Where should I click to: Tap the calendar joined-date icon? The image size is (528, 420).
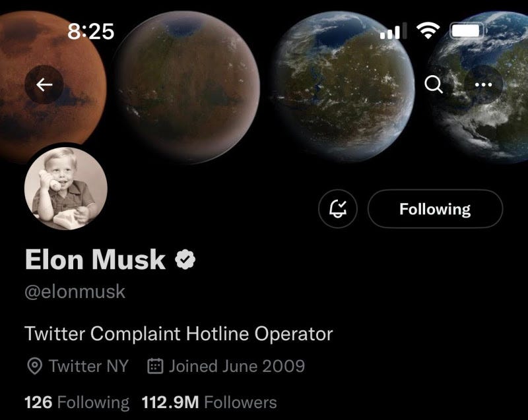click(x=155, y=366)
